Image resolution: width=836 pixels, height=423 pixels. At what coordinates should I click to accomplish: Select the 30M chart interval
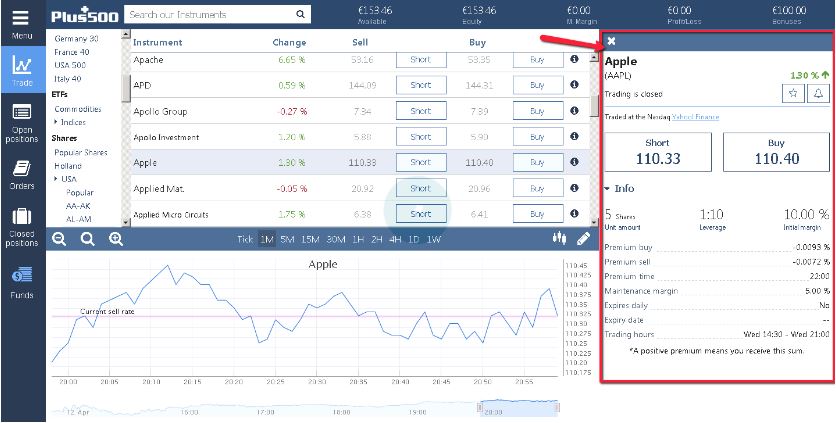pyautogui.click(x=336, y=240)
